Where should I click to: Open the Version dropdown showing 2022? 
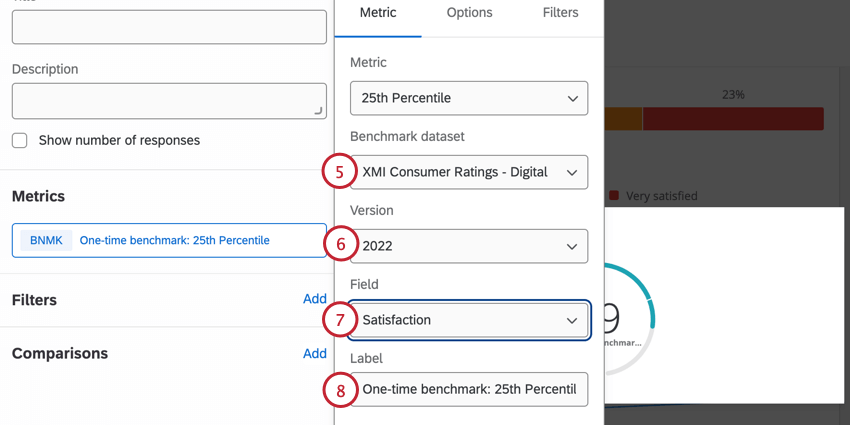coord(468,246)
